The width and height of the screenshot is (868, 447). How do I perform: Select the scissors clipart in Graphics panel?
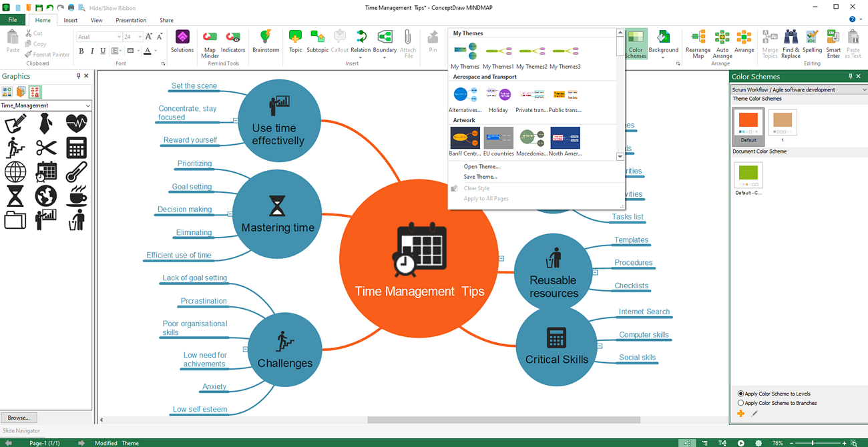click(x=45, y=147)
